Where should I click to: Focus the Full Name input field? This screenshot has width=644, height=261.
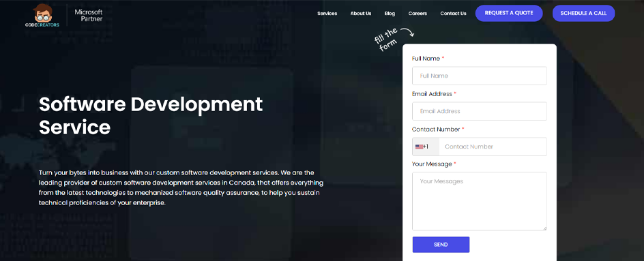click(x=480, y=76)
